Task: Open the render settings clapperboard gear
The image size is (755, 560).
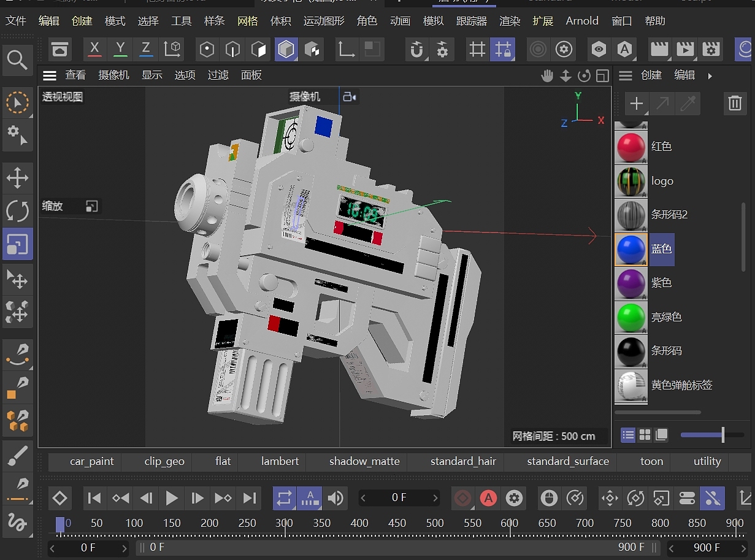Action: pyautogui.click(x=710, y=50)
